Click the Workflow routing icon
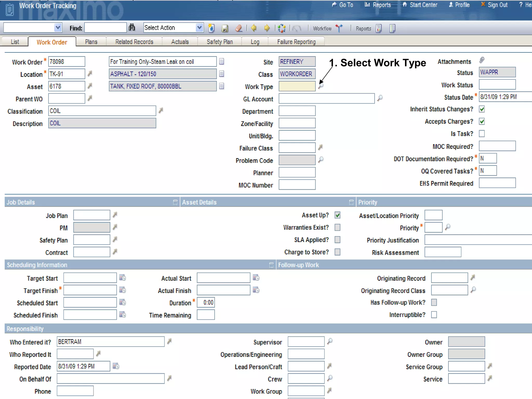The image size is (532, 399). [339, 28]
